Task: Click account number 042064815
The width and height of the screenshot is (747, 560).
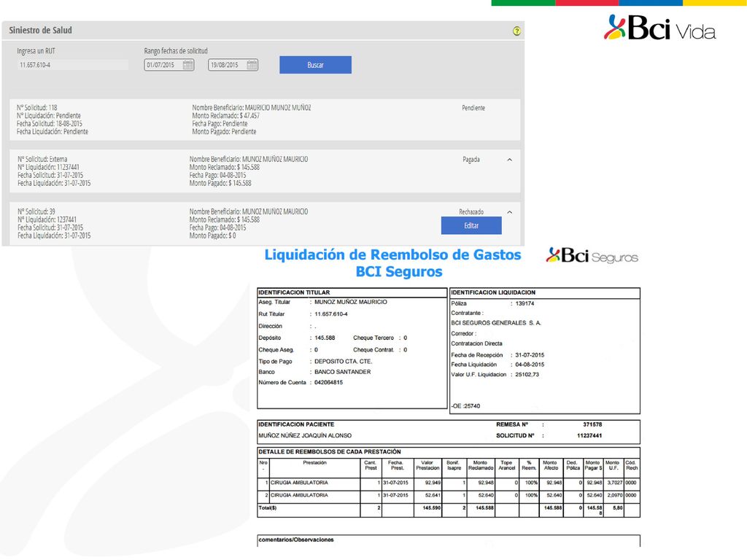Action: click(329, 382)
